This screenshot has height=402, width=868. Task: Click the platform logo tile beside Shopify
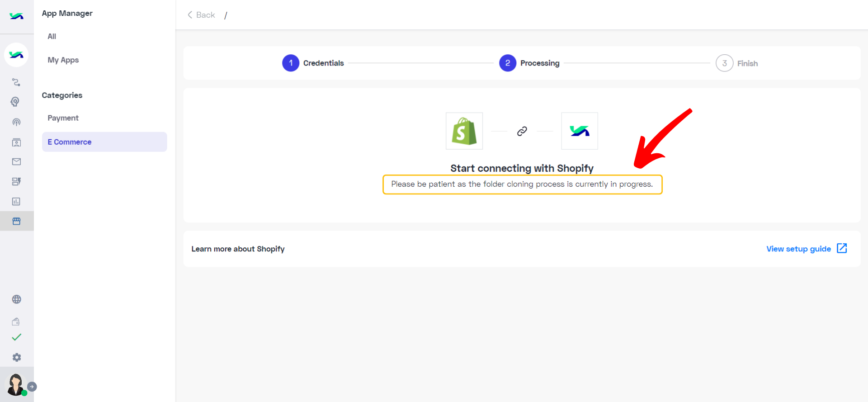point(580,131)
